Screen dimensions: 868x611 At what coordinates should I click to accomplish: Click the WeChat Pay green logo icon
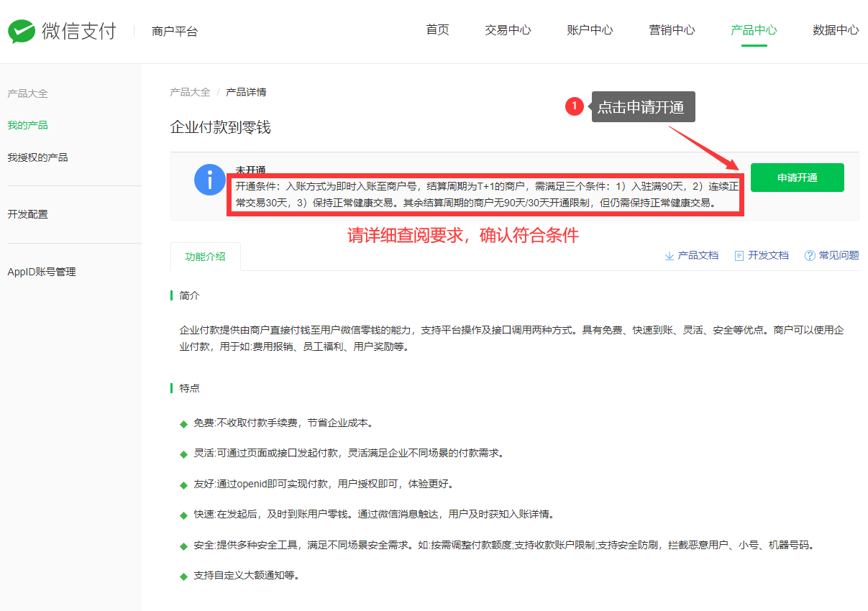tap(22, 31)
